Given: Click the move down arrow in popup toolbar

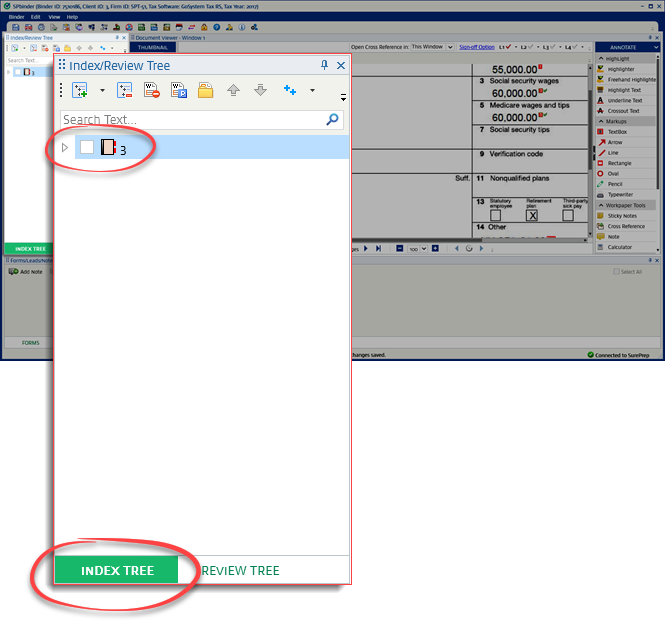Looking at the screenshot, I should [260, 90].
